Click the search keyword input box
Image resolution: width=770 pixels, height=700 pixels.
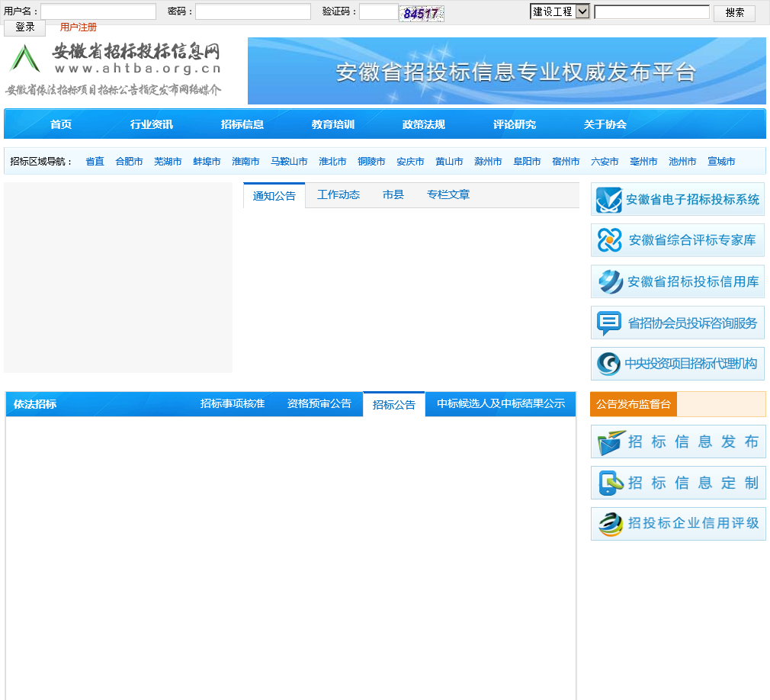[x=652, y=11]
